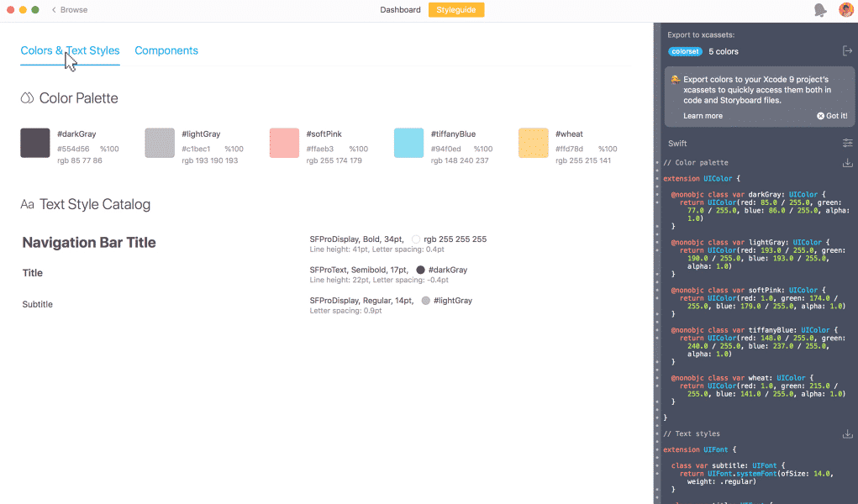Switch to the Components tab

click(166, 50)
